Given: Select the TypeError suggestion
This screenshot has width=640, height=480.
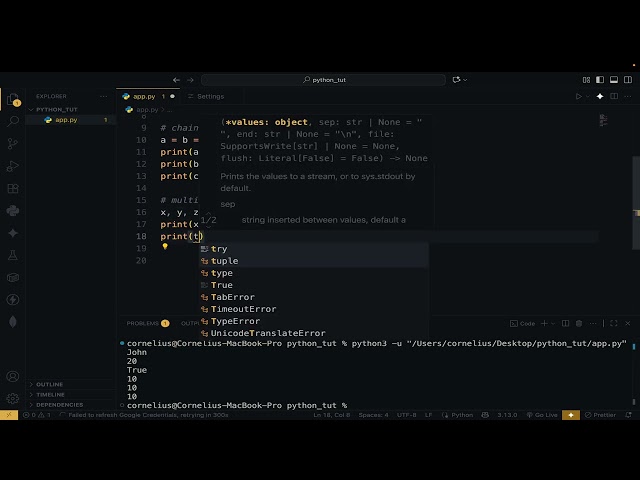Looking at the screenshot, I should click(313, 321).
